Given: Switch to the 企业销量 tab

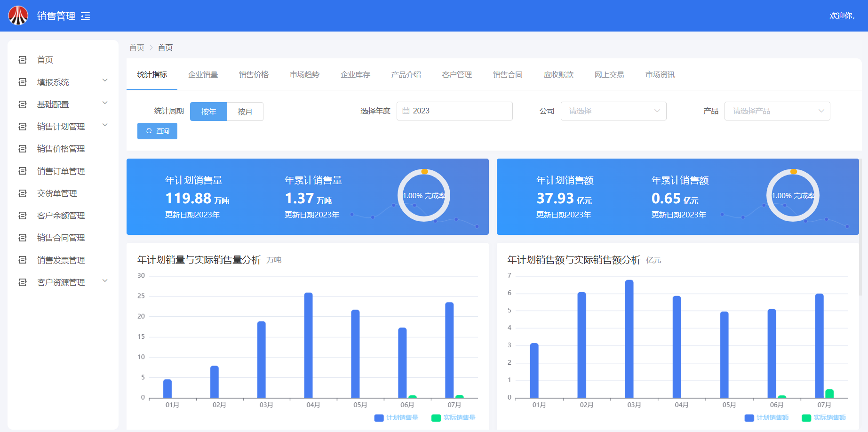Looking at the screenshot, I should (203, 75).
